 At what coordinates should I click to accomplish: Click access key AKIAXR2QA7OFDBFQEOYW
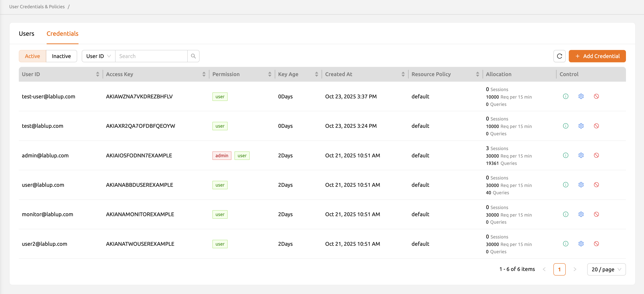click(x=140, y=126)
